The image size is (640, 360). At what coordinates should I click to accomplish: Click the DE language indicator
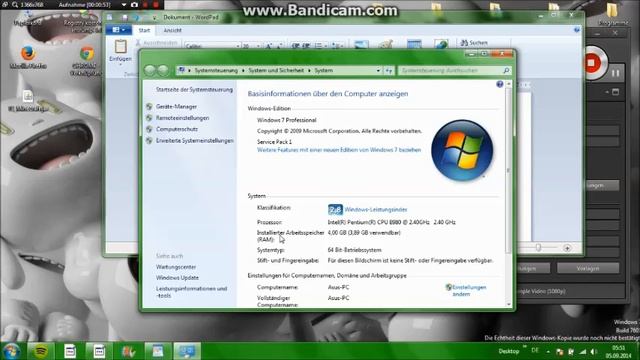click(x=535, y=351)
